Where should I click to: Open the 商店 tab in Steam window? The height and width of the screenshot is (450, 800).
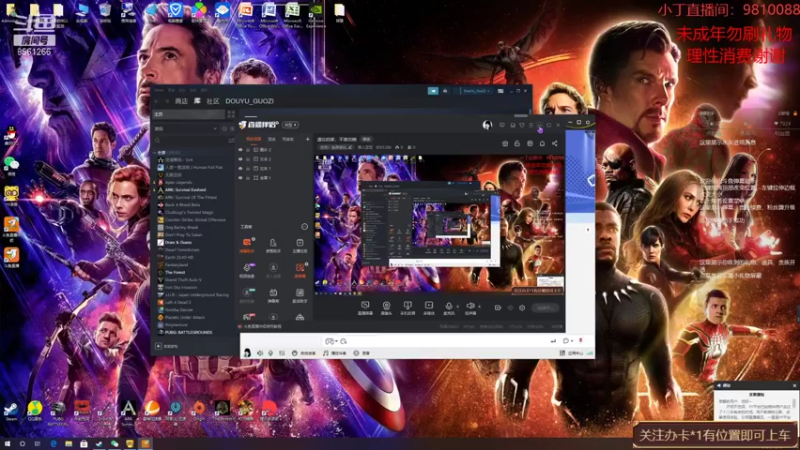pyautogui.click(x=181, y=101)
